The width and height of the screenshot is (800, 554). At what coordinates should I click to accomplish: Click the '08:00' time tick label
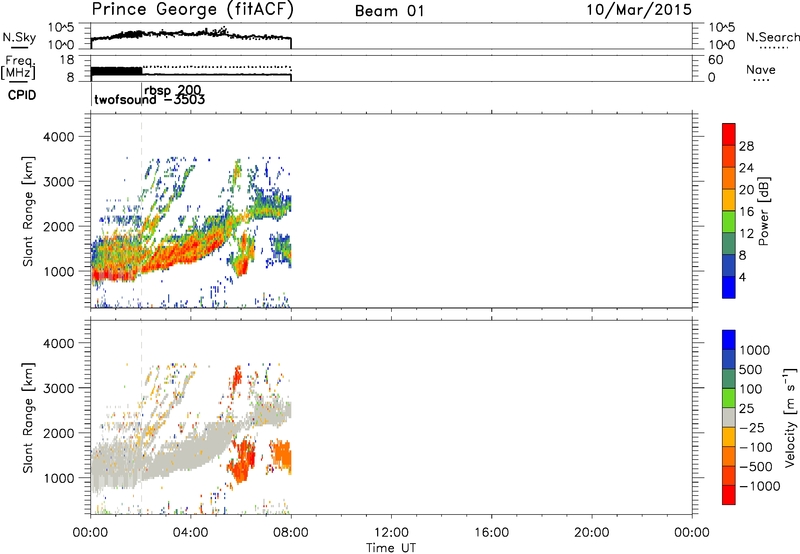coord(291,533)
